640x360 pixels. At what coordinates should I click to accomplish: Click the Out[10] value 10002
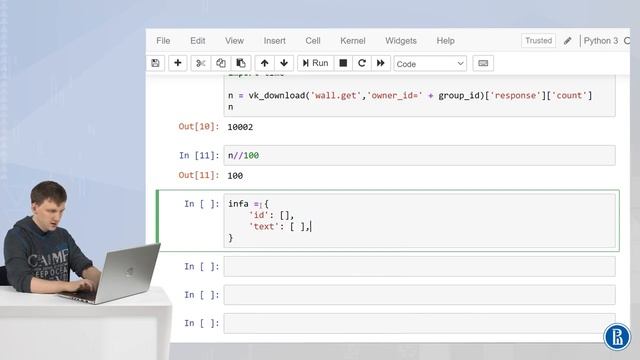[x=240, y=127]
